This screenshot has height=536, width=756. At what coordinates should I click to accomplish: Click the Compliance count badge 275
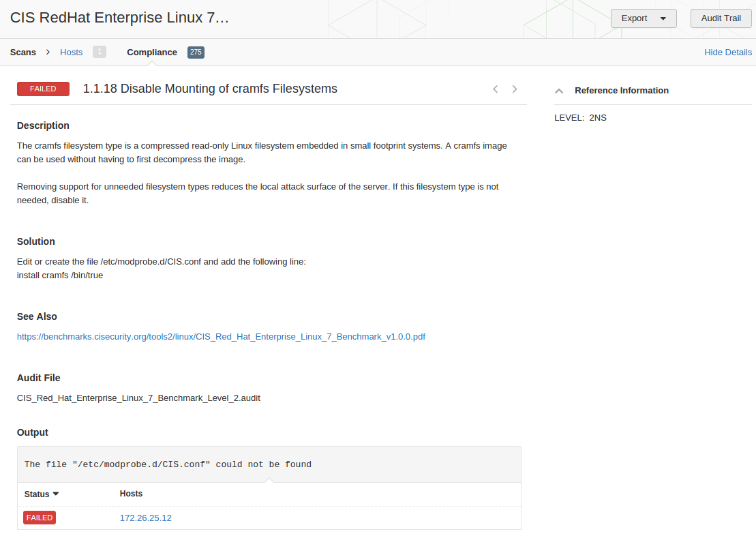[196, 52]
